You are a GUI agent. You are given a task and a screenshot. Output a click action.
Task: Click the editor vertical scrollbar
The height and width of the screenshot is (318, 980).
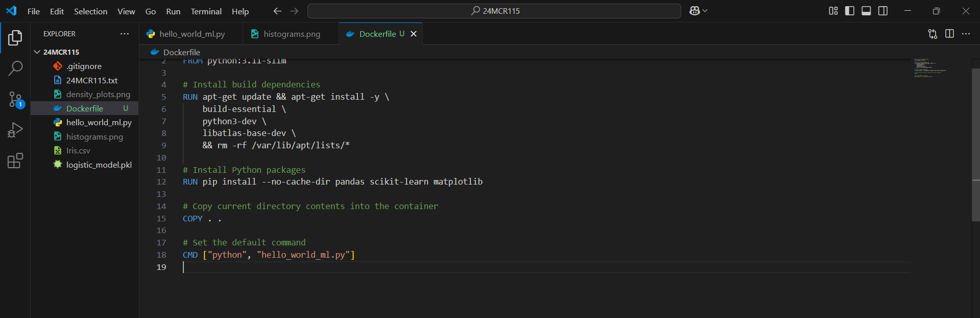(x=975, y=145)
